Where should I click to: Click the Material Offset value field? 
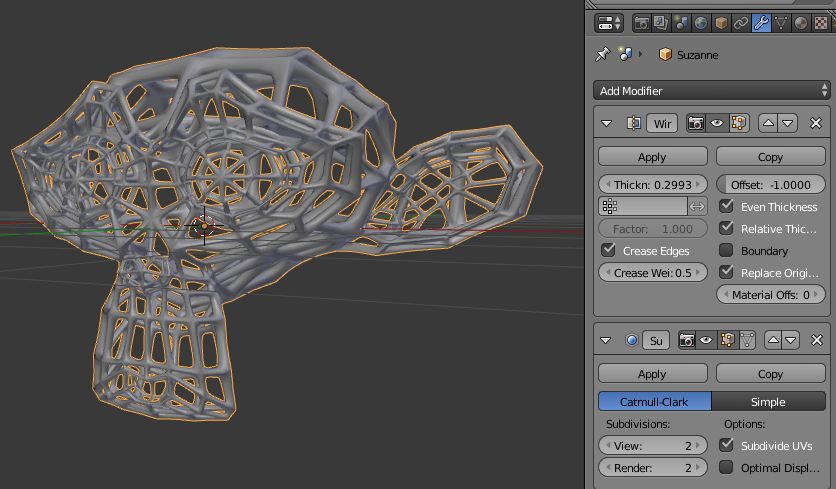770,294
